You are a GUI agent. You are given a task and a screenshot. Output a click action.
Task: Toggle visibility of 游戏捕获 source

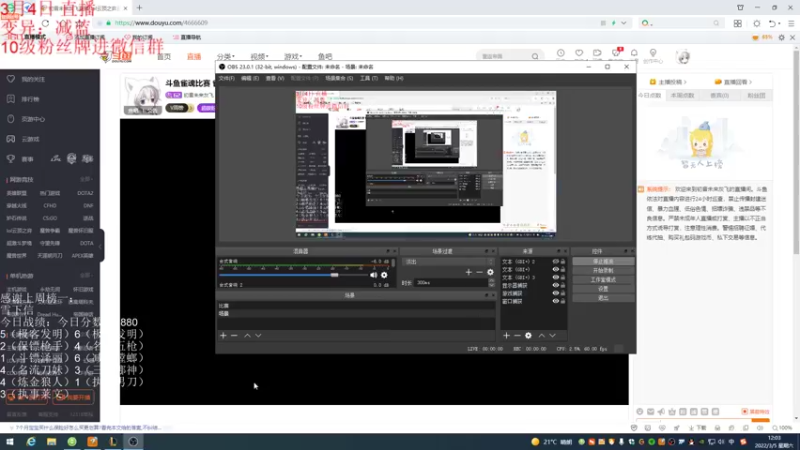556,293
